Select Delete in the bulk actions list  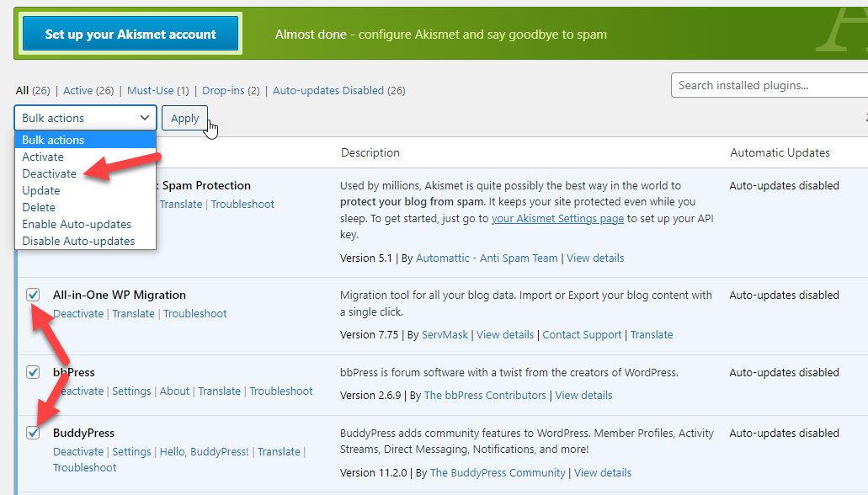coord(39,207)
